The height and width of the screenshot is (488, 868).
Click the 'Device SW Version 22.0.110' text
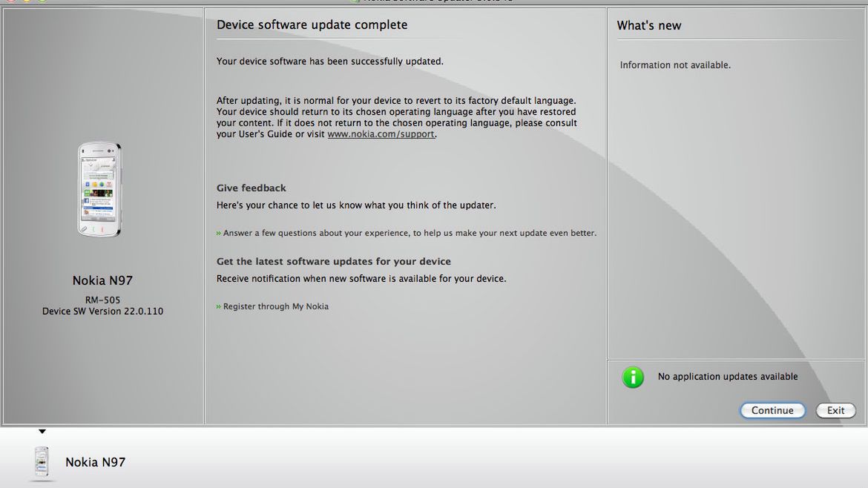(x=101, y=311)
